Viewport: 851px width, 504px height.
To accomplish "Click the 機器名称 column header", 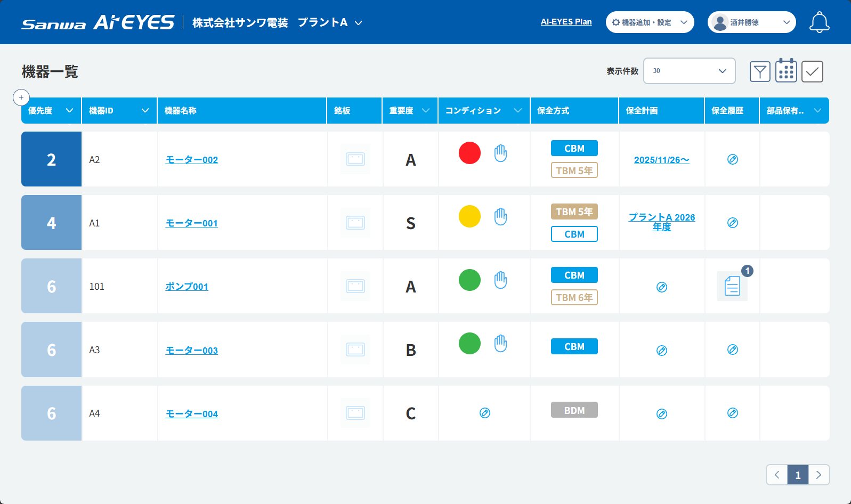I will pyautogui.click(x=242, y=110).
